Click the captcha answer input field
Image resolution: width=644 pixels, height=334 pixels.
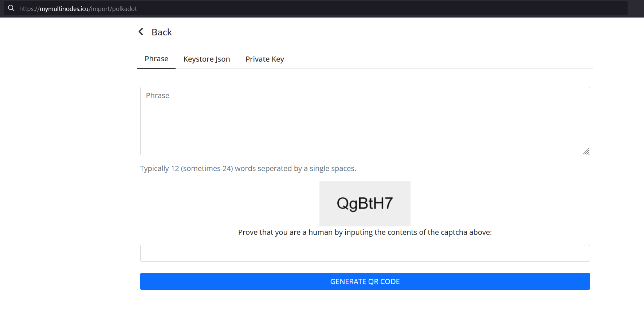(x=365, y=253)
